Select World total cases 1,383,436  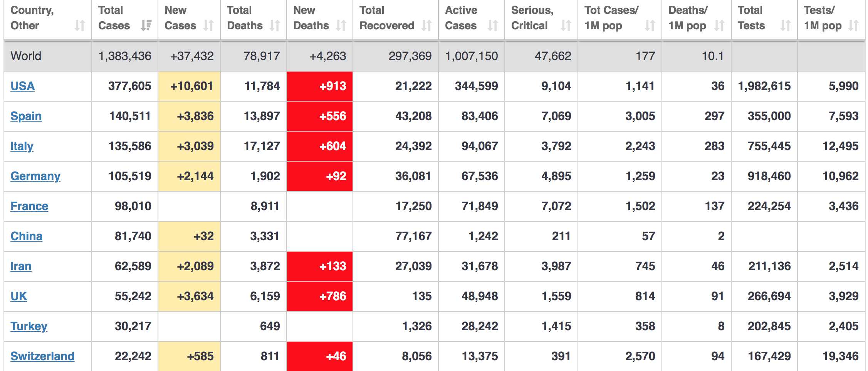tap(125, 56)
